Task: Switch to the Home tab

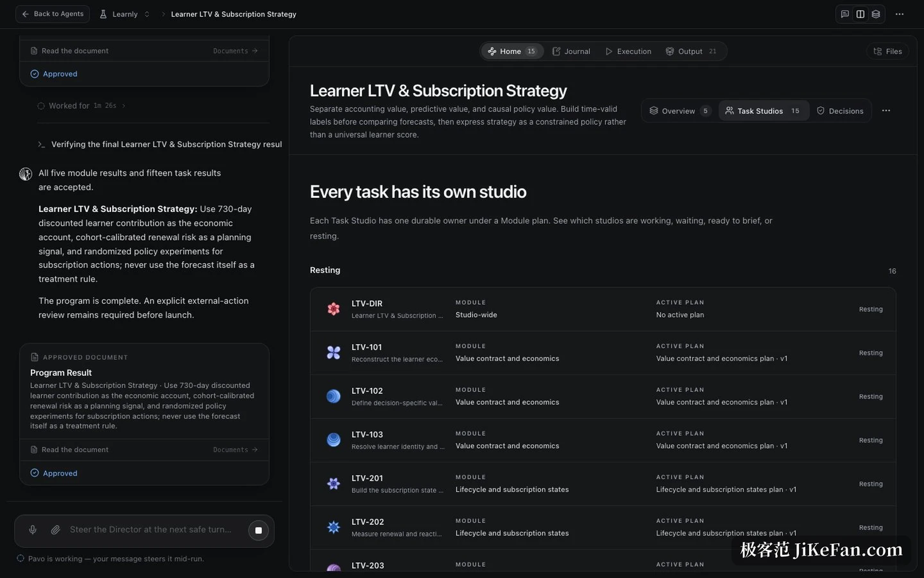Action: [512, 51]
